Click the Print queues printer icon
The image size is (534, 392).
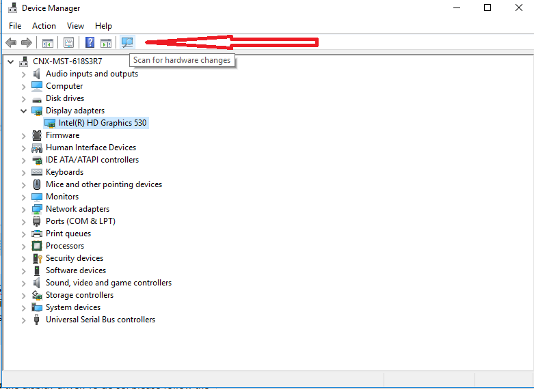(x=37, y=234)
